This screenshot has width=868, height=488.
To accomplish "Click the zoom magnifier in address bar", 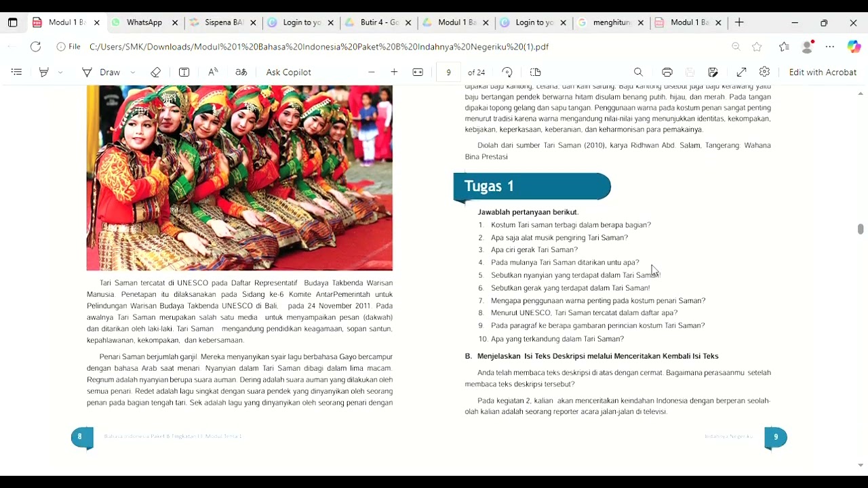I will point(736,47).
